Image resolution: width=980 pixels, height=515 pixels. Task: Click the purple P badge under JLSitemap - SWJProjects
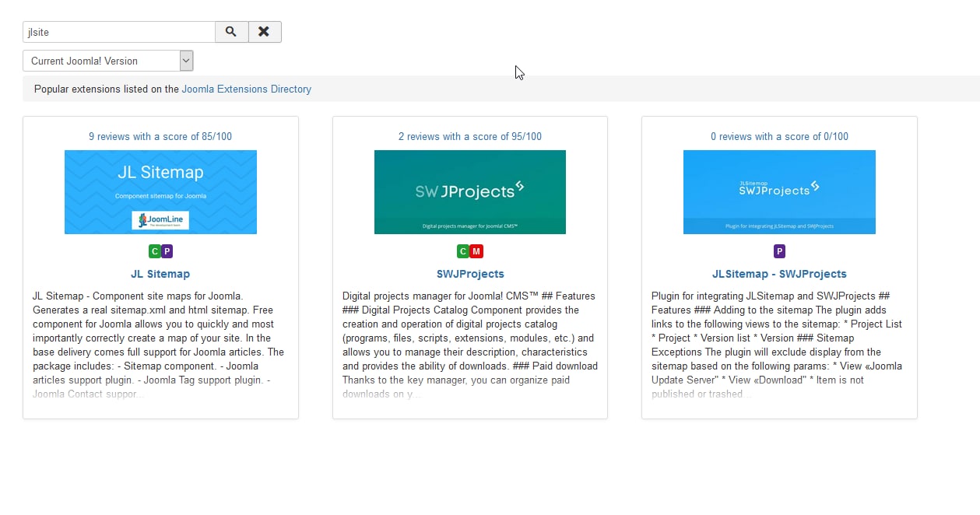[779, 251]
